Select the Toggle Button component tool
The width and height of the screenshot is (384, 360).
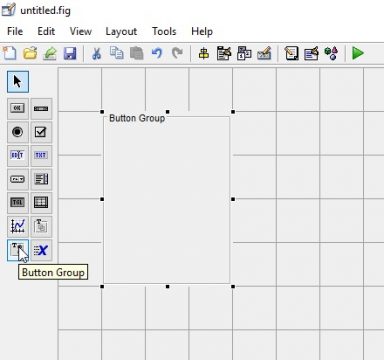coord(18,203)
